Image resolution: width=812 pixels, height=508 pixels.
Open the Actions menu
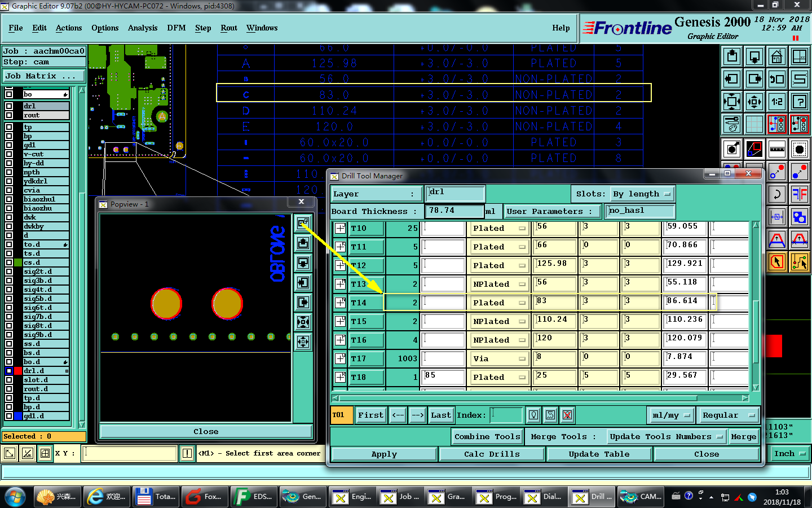pos(69,28)
